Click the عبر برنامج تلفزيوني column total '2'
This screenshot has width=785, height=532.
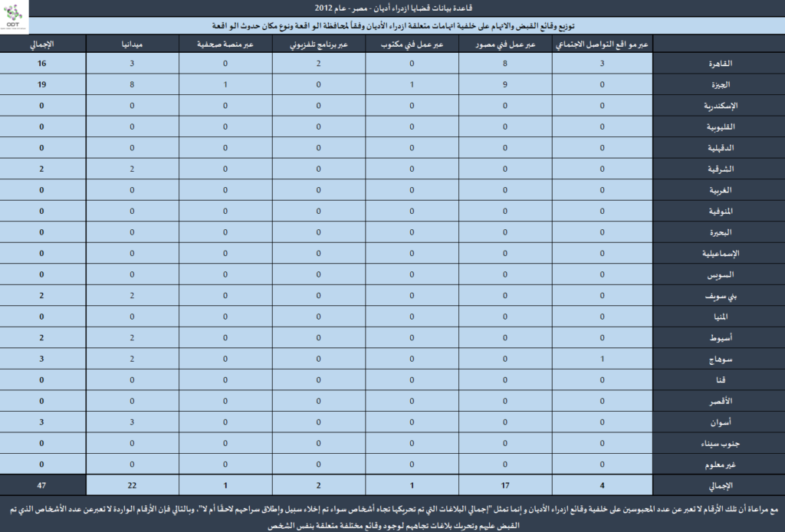click(x=318, y=485)
